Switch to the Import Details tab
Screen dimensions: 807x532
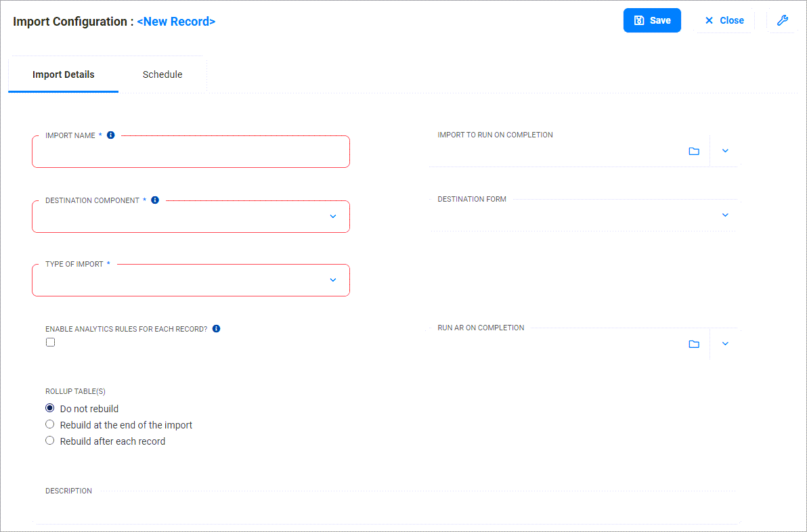pyautogui.click(x=64, y=74)
